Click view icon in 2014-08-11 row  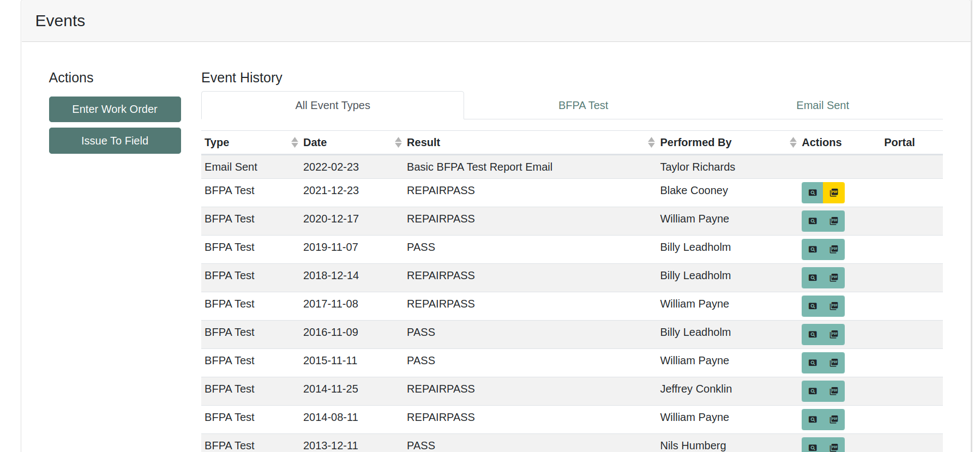[x=812, y=419]
